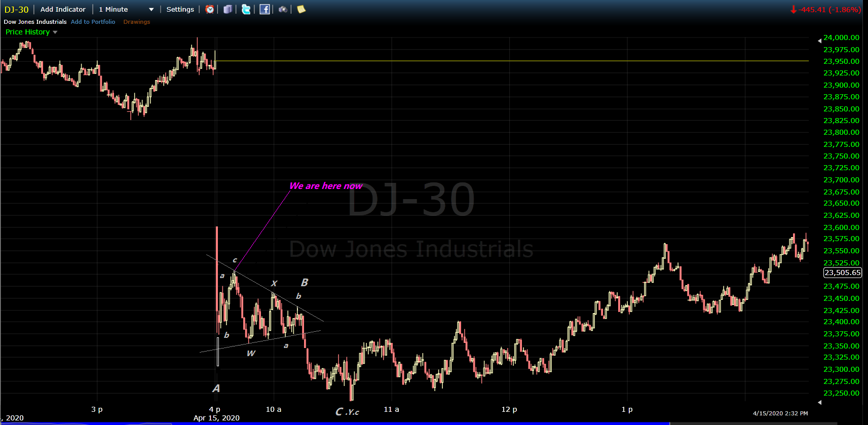Share chart via Twitter bird icon
This screenshot has width=868, height=425.
tap(246, 9)
